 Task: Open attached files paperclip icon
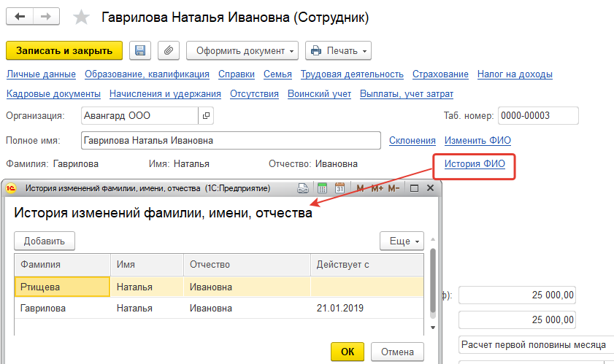coord(169,50)
